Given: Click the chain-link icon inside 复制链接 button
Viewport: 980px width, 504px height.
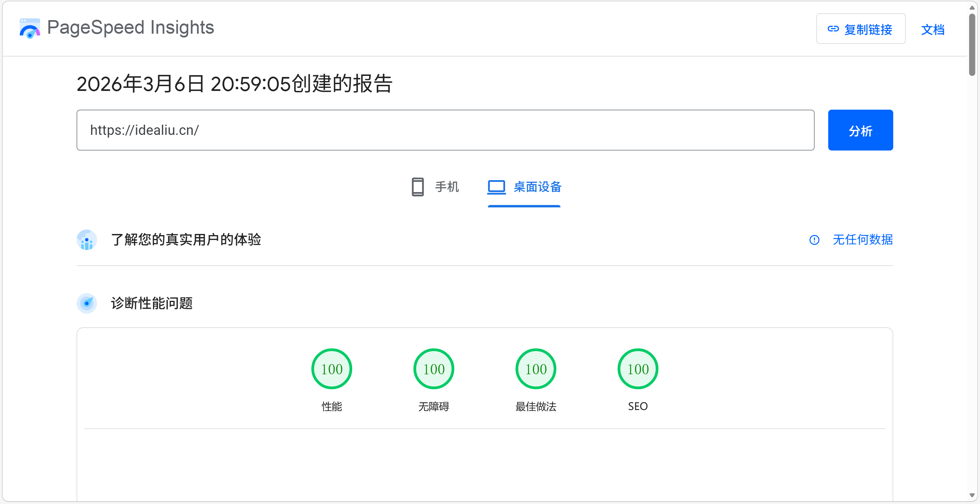Looking at the screenshot, I should (833, 29).
